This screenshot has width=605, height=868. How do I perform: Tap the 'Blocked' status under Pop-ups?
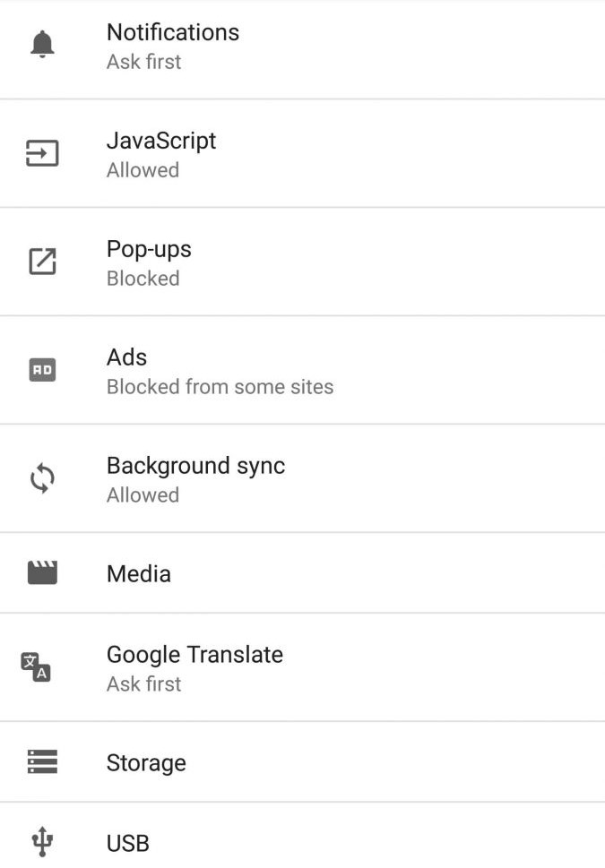143,279
